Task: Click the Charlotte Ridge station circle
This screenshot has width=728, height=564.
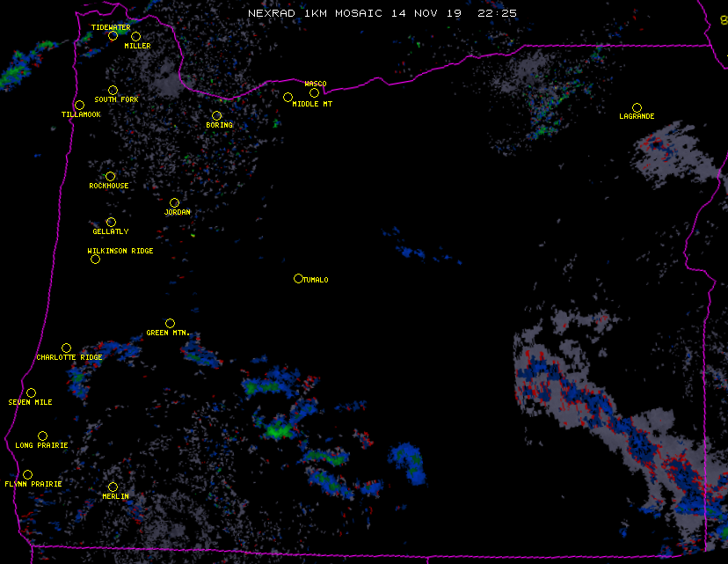Action: [66, 348]
